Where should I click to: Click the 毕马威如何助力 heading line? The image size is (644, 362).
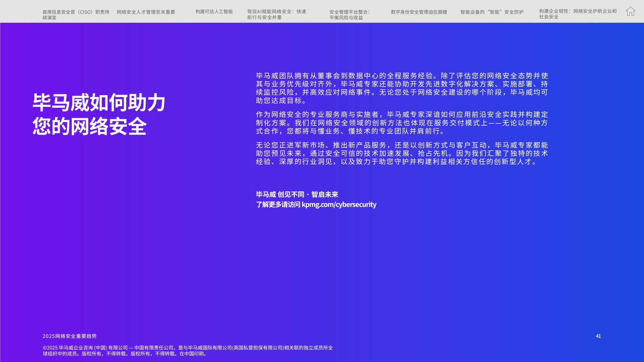tap(99, 103)
